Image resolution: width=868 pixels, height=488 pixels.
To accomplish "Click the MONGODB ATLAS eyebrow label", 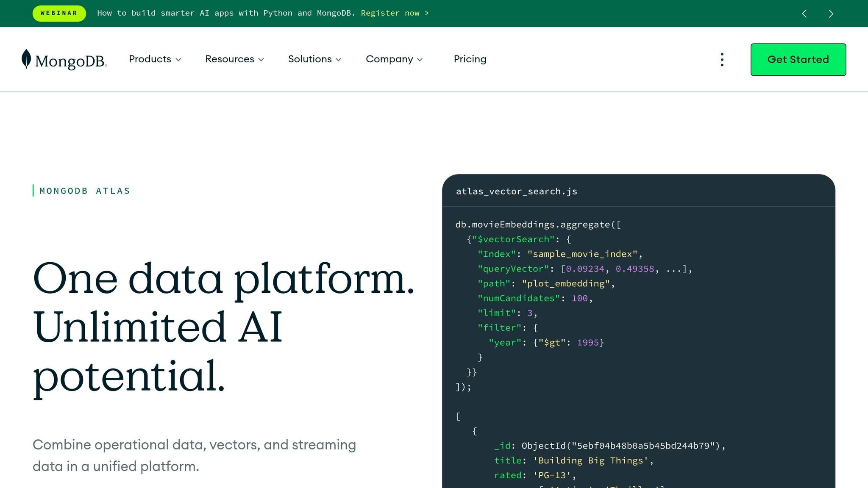I will (84, 191).
